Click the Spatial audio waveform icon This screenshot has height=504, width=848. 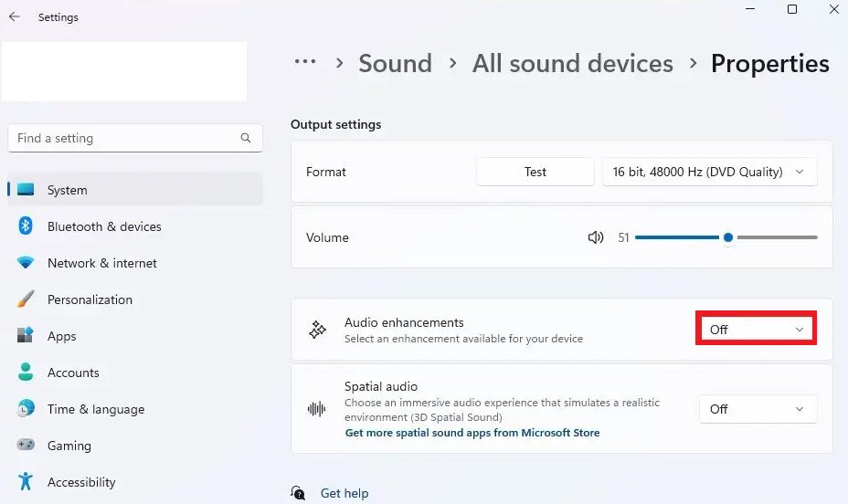(317, 409)
